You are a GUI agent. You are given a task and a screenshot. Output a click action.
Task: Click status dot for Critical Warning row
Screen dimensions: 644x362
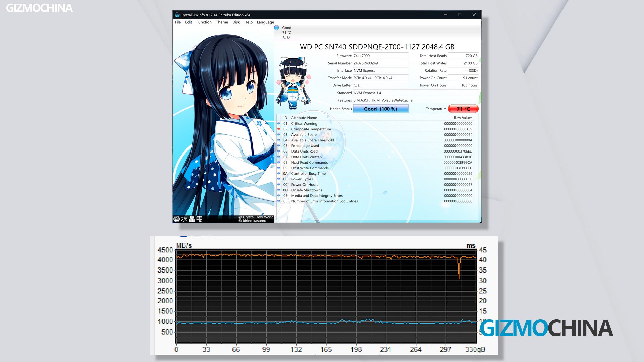(x=278, y=123)
